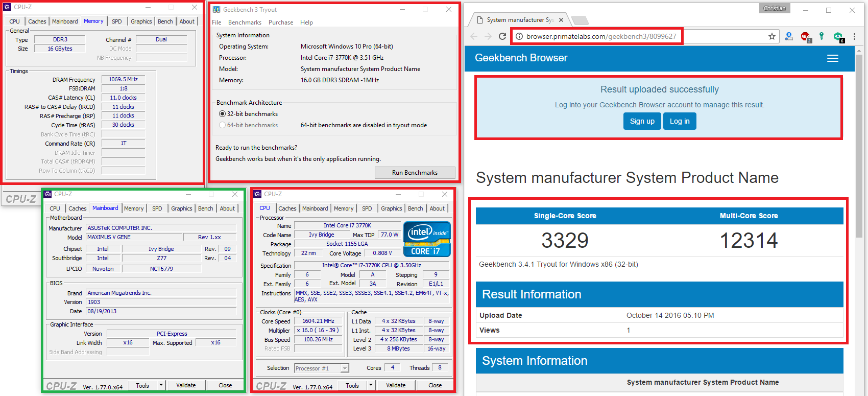Select the 64-bit benchmarks option
The image size is (868, 396).
[x=222, y=125]
